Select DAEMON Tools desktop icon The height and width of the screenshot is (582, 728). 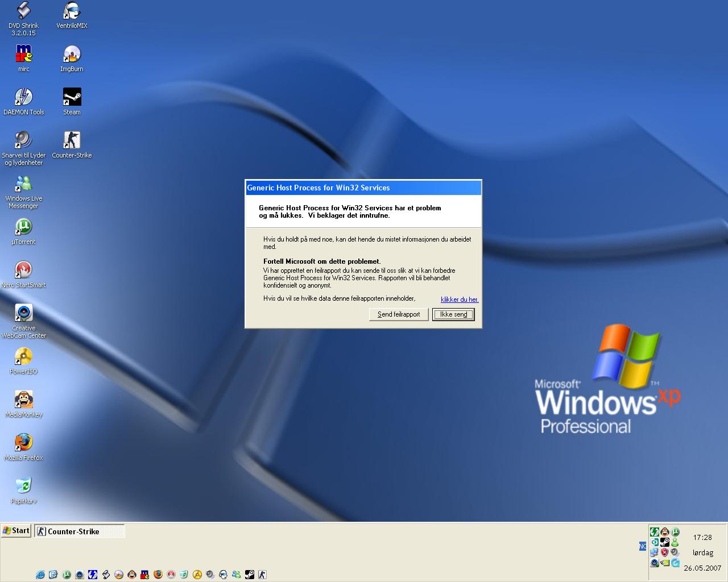tap(23, 97)
